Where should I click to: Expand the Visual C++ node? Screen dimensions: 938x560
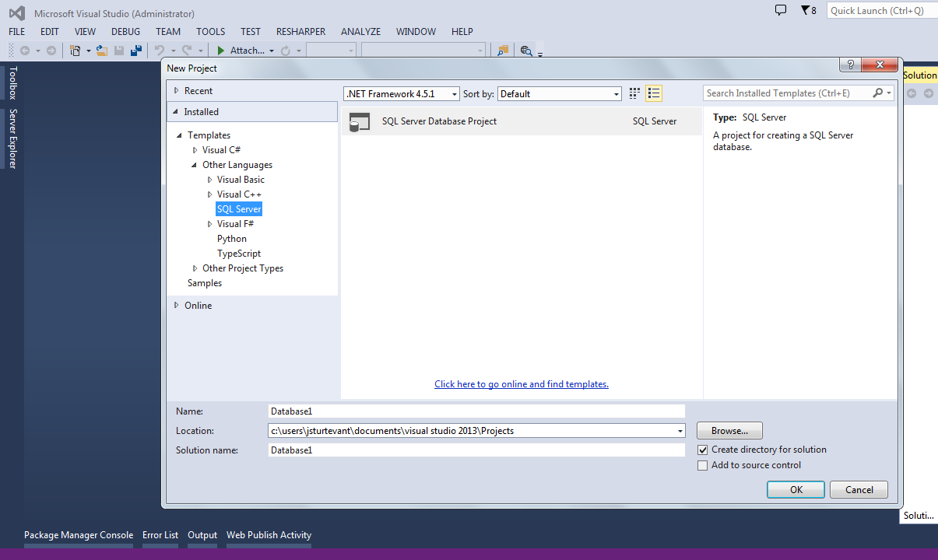[x=210, y=194]
